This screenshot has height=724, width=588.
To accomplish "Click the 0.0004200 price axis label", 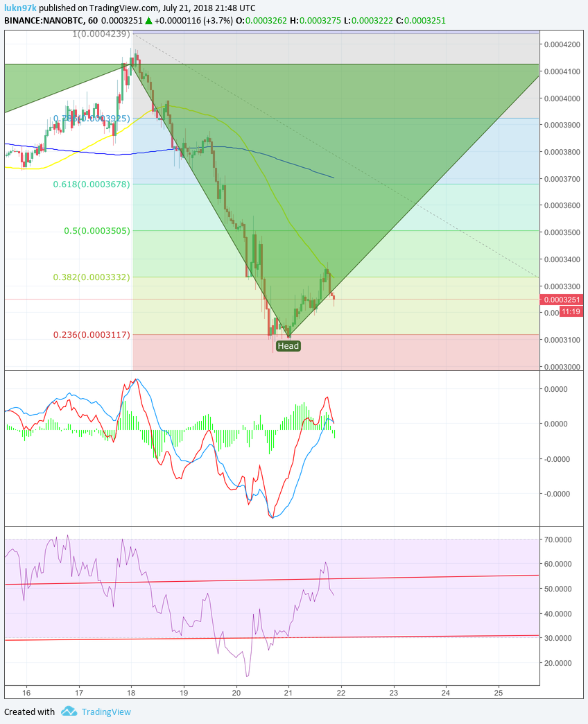I will pos(562,45).
